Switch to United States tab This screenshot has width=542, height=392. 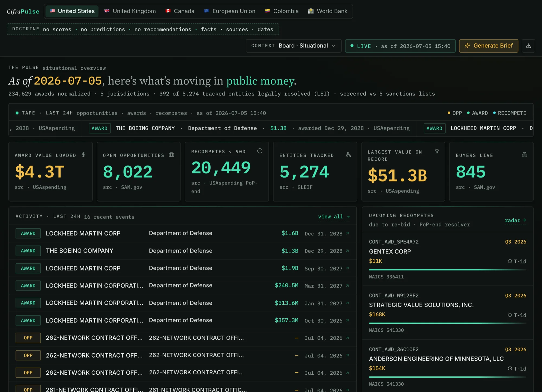pyautogui.click(x=72, y=11)
